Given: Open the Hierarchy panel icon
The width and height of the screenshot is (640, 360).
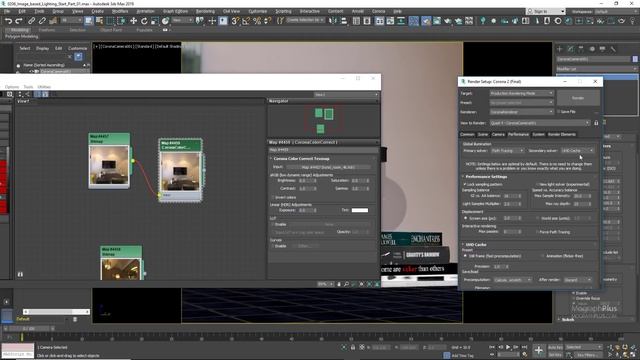Looking at the screenshot, I should [581, 49].
